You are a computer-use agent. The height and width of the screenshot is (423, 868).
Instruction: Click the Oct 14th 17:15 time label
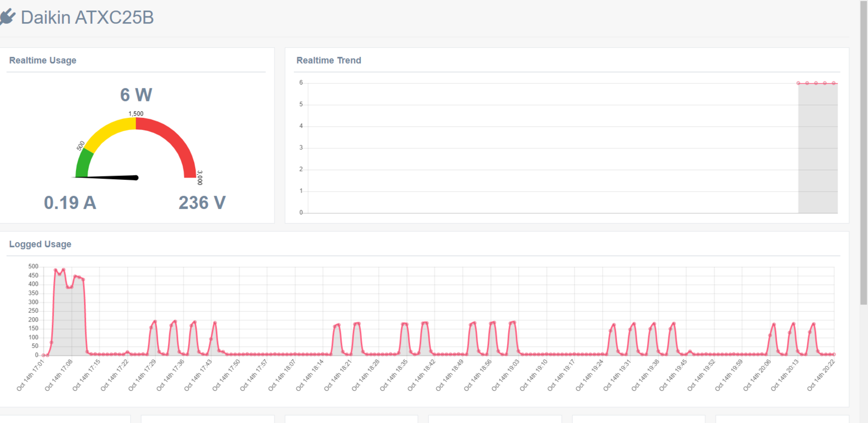(86, 375)
